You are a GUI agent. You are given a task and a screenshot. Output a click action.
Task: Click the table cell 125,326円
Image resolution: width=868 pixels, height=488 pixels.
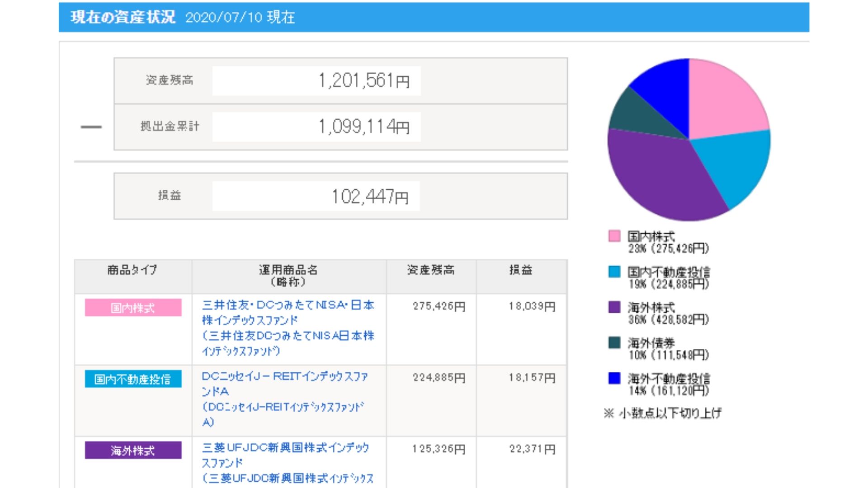[439, 449]
